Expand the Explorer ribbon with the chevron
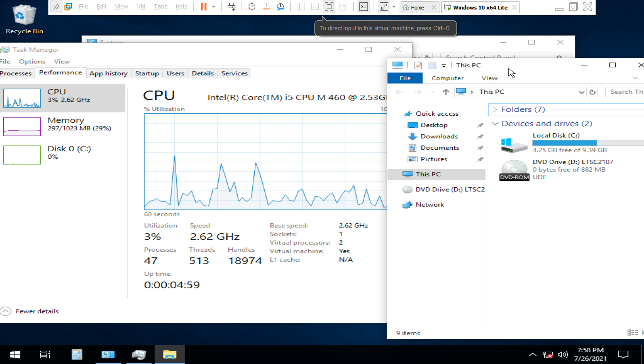Viewport: 644px width, 364px height. 635,78
